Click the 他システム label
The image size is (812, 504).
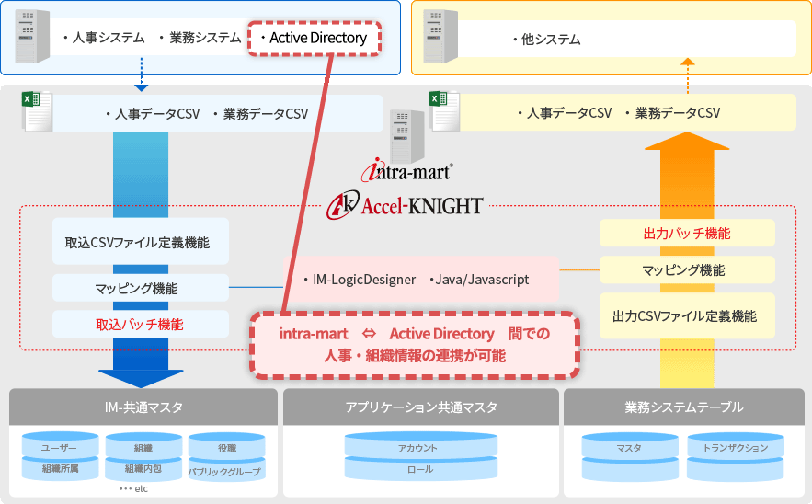coord(551,40)
